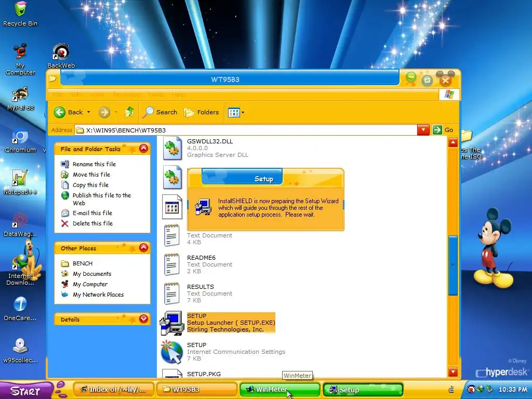Screen dimensions: 532x399
Task: Click the scrollbar up arrow
Action: pyautogui.click(x=453, y=142)
